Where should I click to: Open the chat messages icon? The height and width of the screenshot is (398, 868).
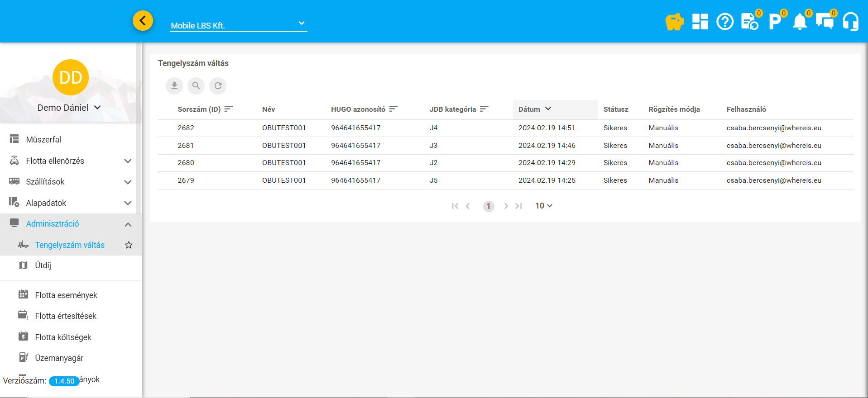point(825,22)
